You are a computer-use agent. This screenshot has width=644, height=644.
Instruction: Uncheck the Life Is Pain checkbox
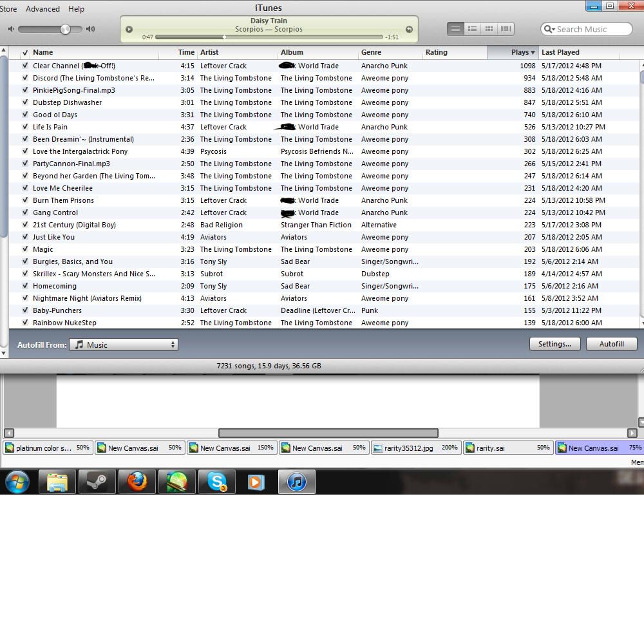tap(25, 126)
